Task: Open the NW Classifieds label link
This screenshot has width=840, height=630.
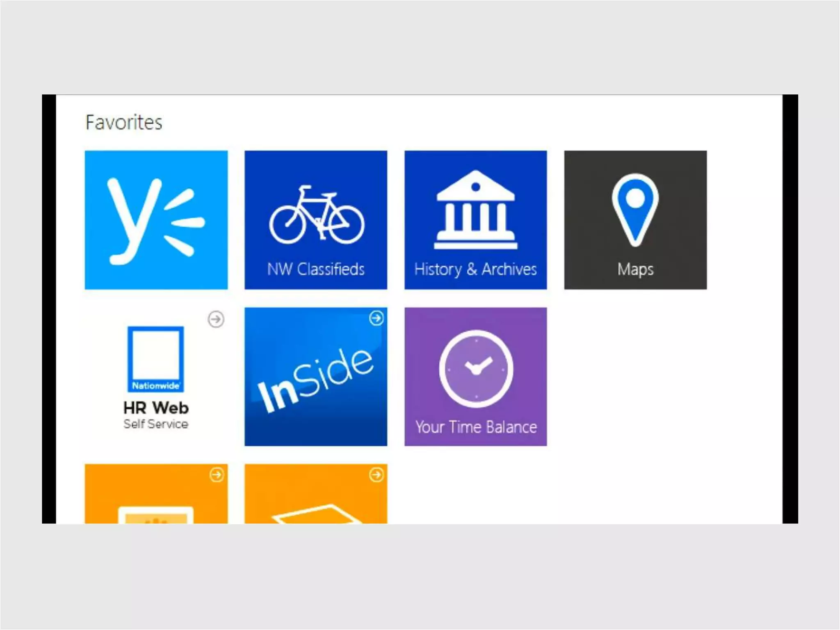Action: 316,269
